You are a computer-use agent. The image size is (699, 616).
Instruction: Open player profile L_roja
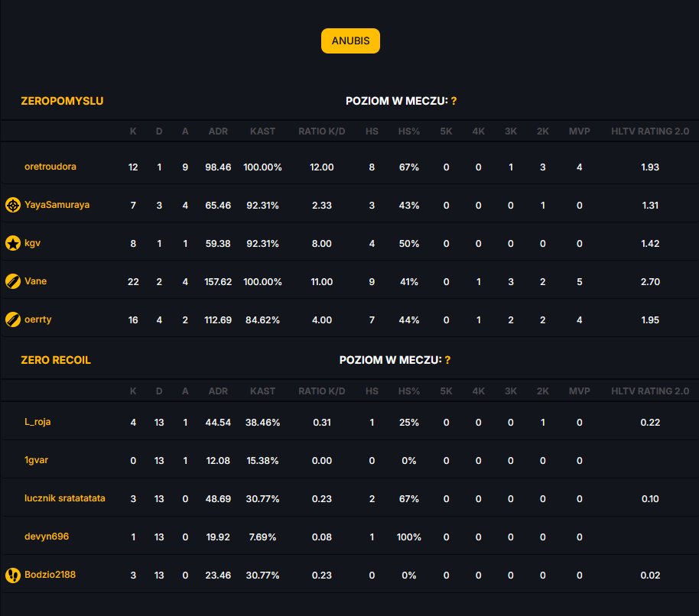pyautogui.click(x=37, y=422)
